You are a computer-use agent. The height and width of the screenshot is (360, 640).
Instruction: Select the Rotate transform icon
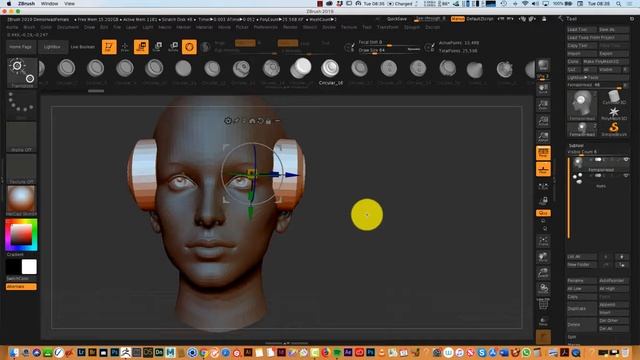173,47
